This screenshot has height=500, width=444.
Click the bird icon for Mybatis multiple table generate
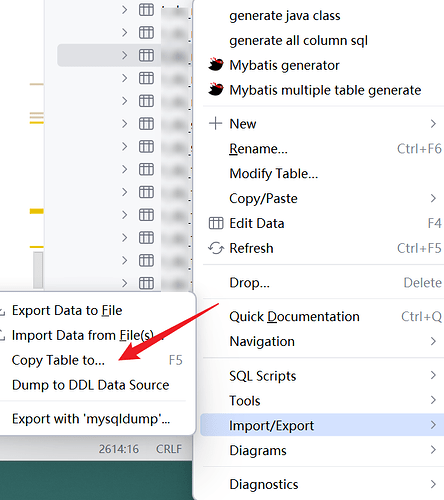[x=216, y=89]
